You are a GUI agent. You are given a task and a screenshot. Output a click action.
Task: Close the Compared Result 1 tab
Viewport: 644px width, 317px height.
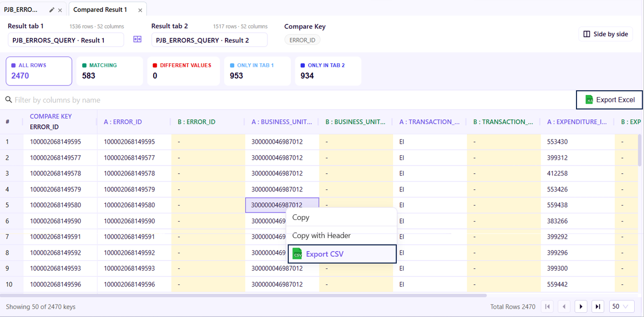[x=141, y=10]
